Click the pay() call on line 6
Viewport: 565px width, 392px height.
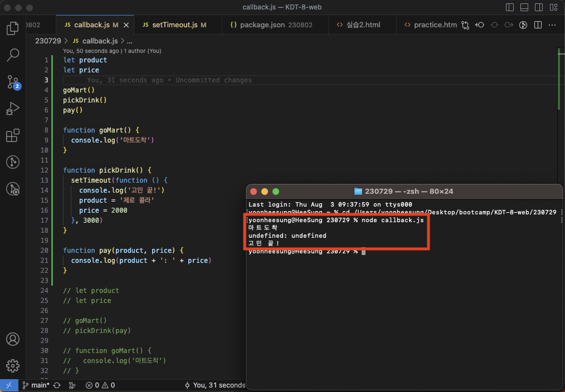coord(73,110)
